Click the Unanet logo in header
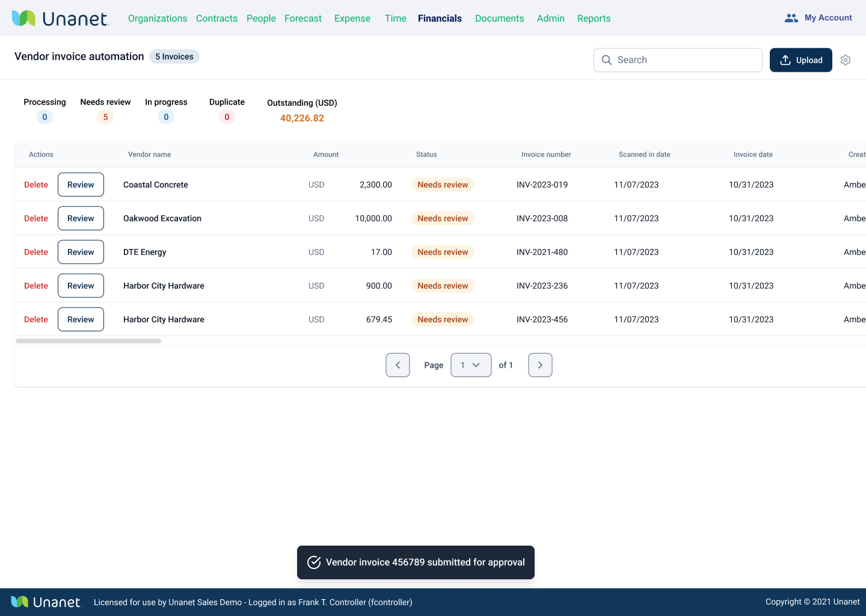This screenshot has width=866, height=616. (x=60, y=19)
